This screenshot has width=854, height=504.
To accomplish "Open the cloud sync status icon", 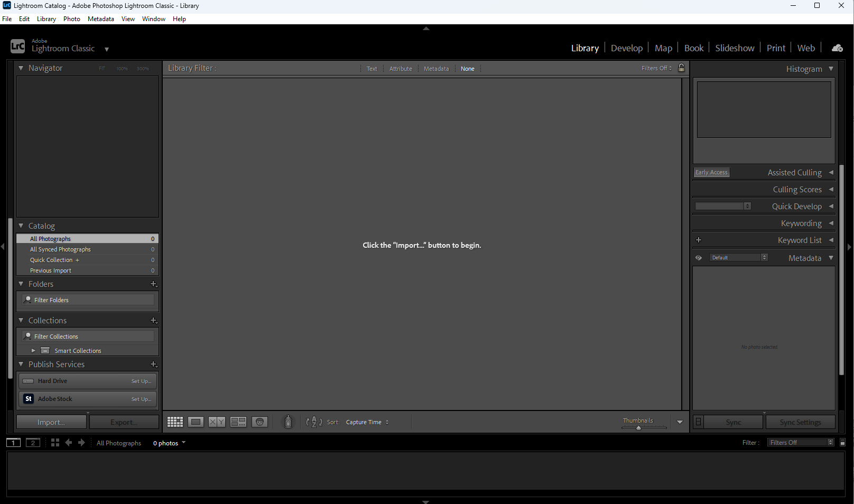I will click(837, 48).
